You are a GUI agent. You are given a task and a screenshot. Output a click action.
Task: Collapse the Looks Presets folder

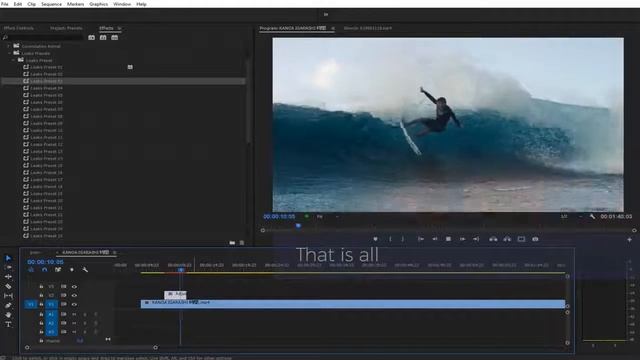[10, 53]
